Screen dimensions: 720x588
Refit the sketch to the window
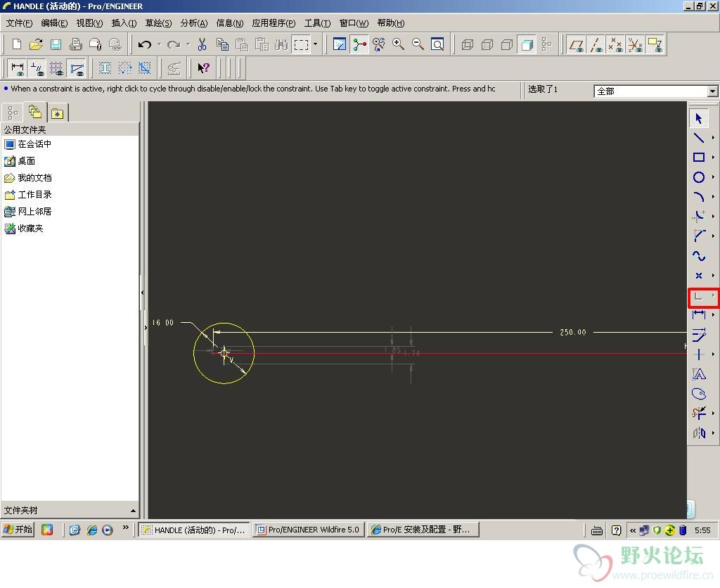pos(437,44)
